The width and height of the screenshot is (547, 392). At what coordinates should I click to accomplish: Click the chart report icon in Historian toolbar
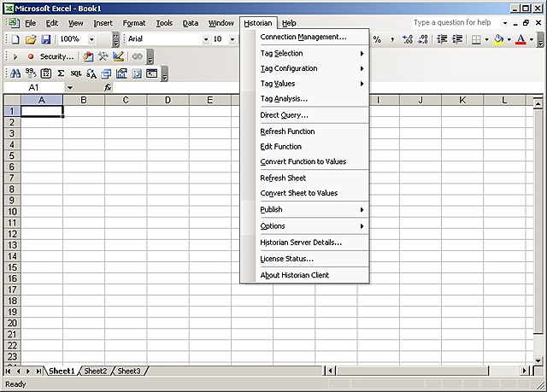(x=121, y=73)
